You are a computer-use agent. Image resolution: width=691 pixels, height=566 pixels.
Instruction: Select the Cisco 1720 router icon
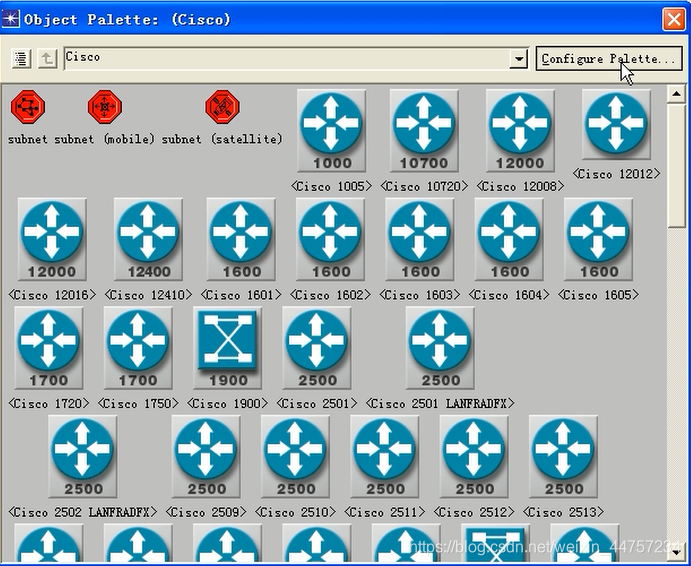(48, 348)
